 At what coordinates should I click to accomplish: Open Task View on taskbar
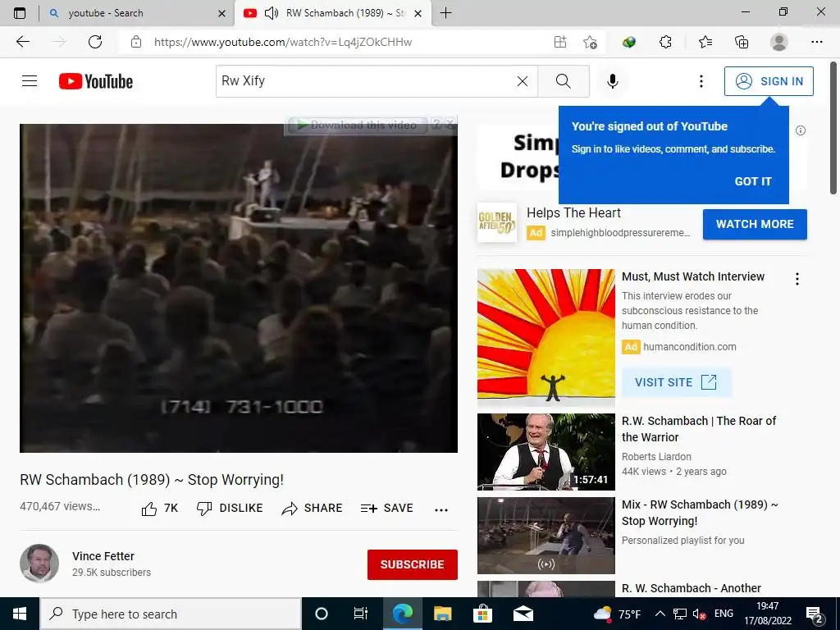click(361, 614)
